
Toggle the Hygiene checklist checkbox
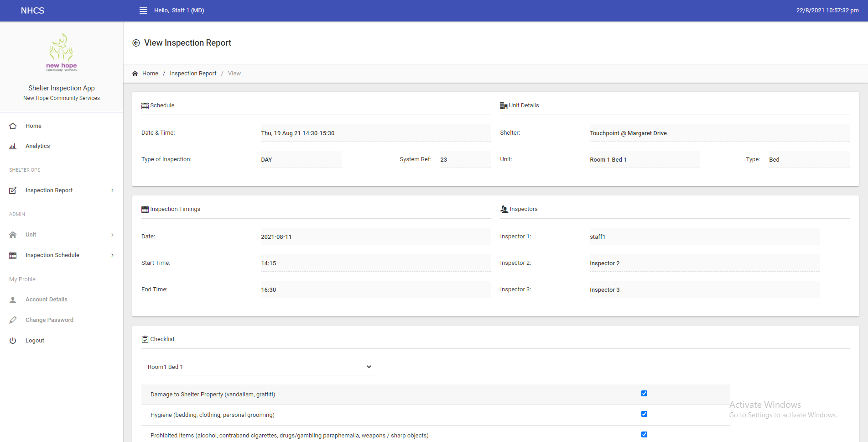(x=644, y=414)
